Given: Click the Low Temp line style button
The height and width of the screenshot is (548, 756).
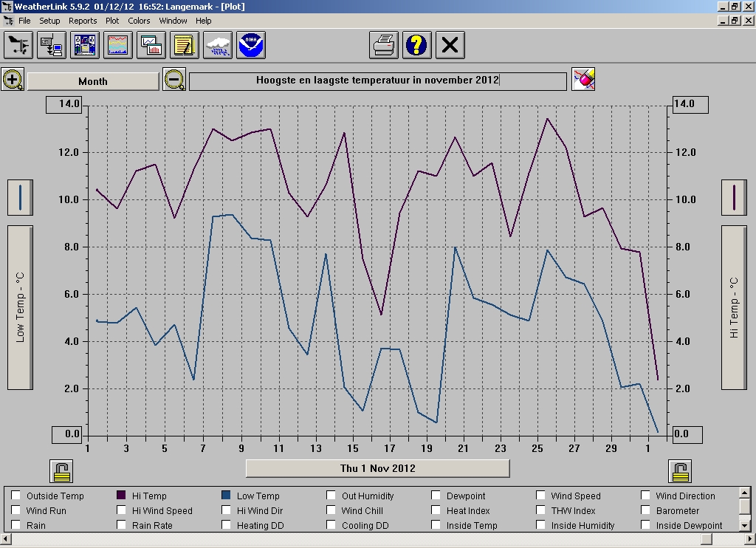Looking at the screenshot, I should click(20, 198).
